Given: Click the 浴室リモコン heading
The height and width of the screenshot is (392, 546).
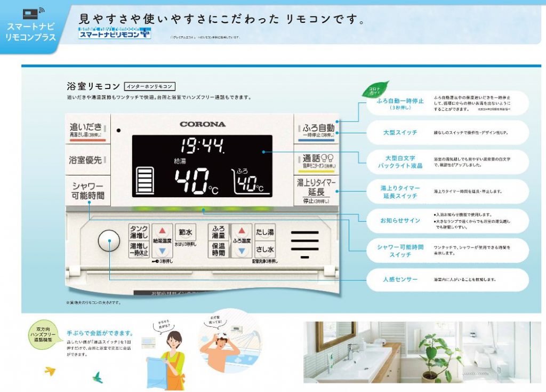Looking at the screenshot, I should click(93, 86).
